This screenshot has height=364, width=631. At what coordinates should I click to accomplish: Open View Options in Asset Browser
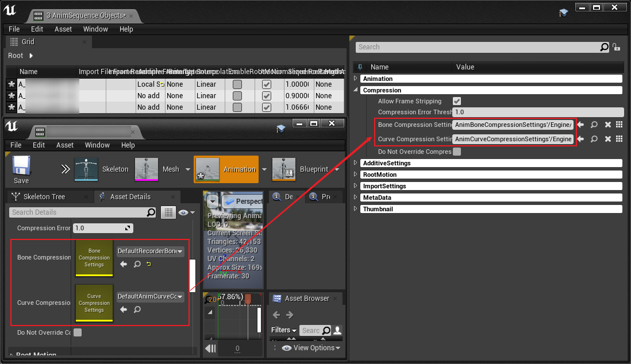click(x=313, y=348)
